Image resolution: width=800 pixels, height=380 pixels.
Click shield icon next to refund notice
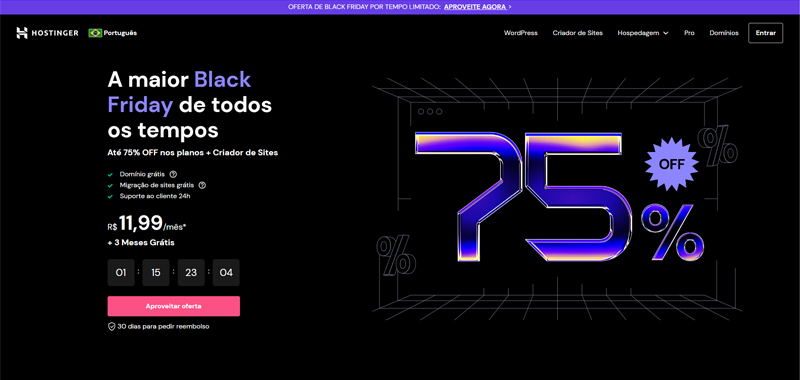tap(111, 326)
